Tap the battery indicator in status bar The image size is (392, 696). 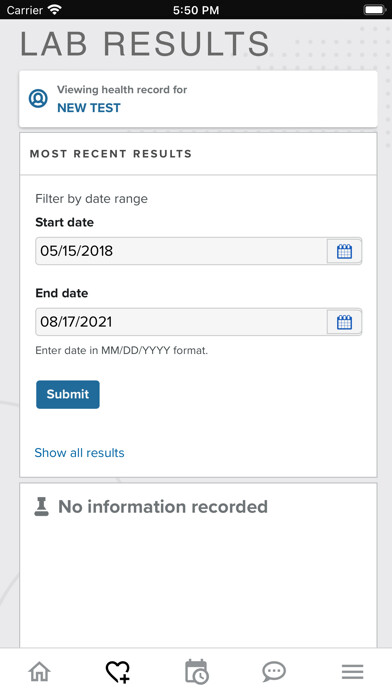(375, 10)
